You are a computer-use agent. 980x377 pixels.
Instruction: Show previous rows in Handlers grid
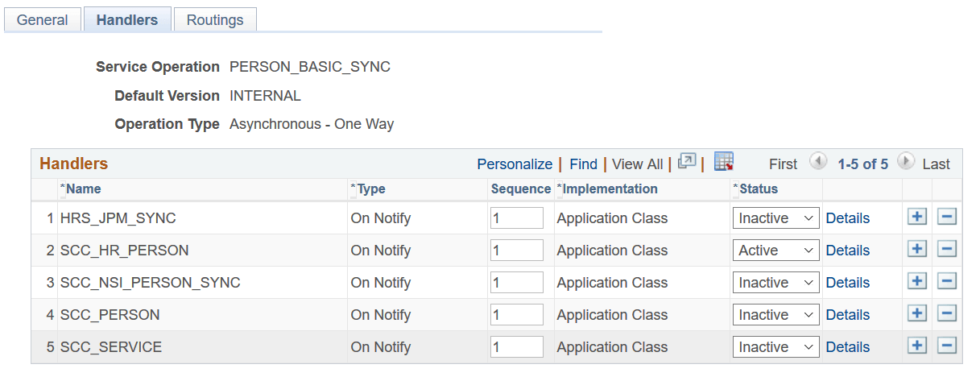pyautogui.click(x=818, y=162)
